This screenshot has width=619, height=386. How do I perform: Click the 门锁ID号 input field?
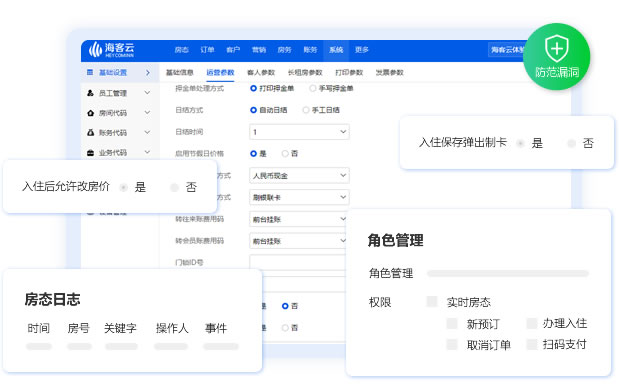[298, 262]
